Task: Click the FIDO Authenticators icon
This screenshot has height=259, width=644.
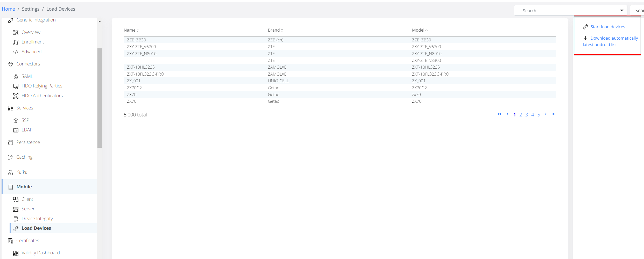Action: click(16, 96)
